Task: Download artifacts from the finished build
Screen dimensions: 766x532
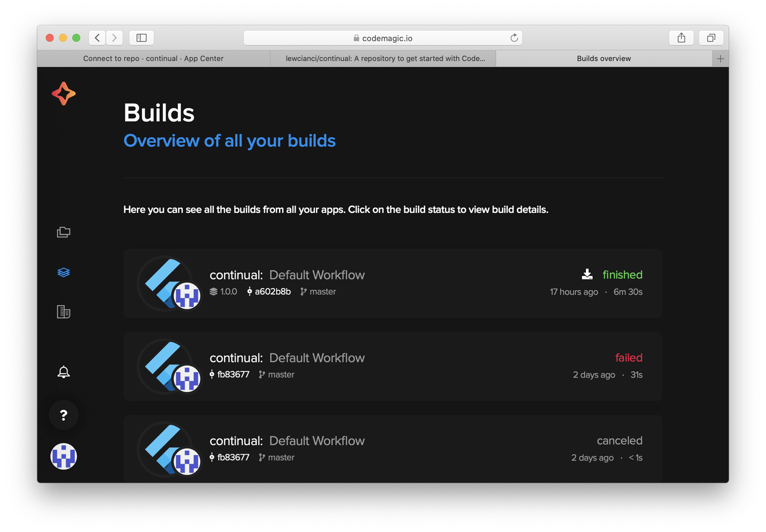Action: [x=587, y=274]
